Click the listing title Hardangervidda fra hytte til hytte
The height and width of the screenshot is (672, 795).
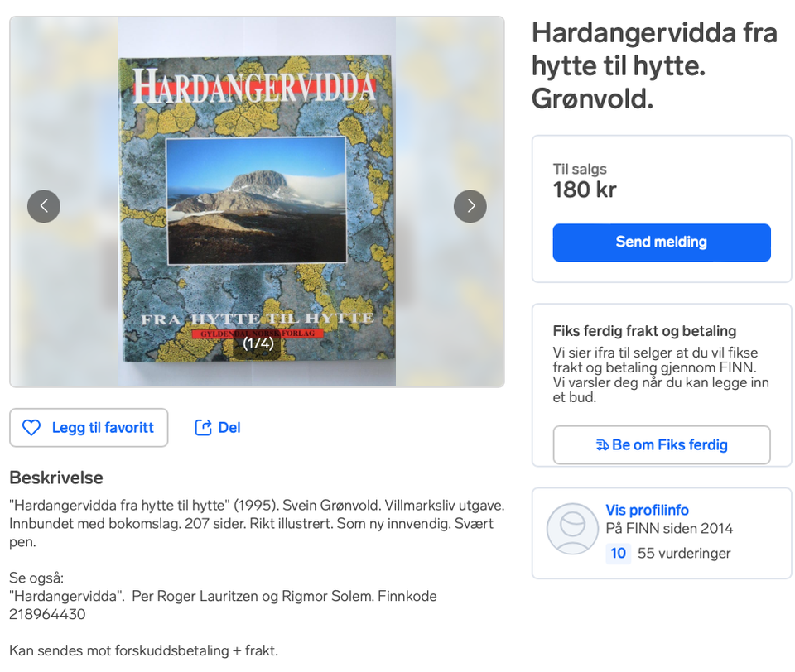pyautogui.click(x=654, y=65)
